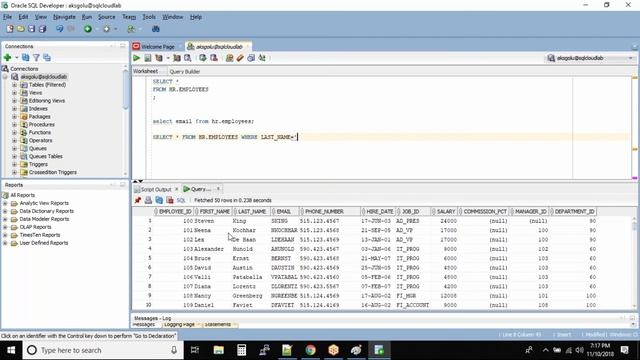Click the Refresh icon in Query Result toolbar
This screenshot has width=640, height=360.
coord(159,200)
